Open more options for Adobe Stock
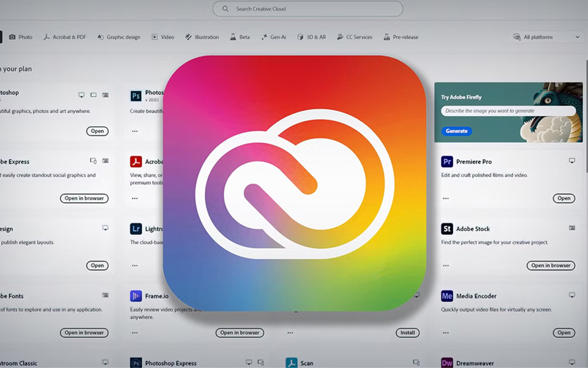588x368 pixels. pos(446,265)
